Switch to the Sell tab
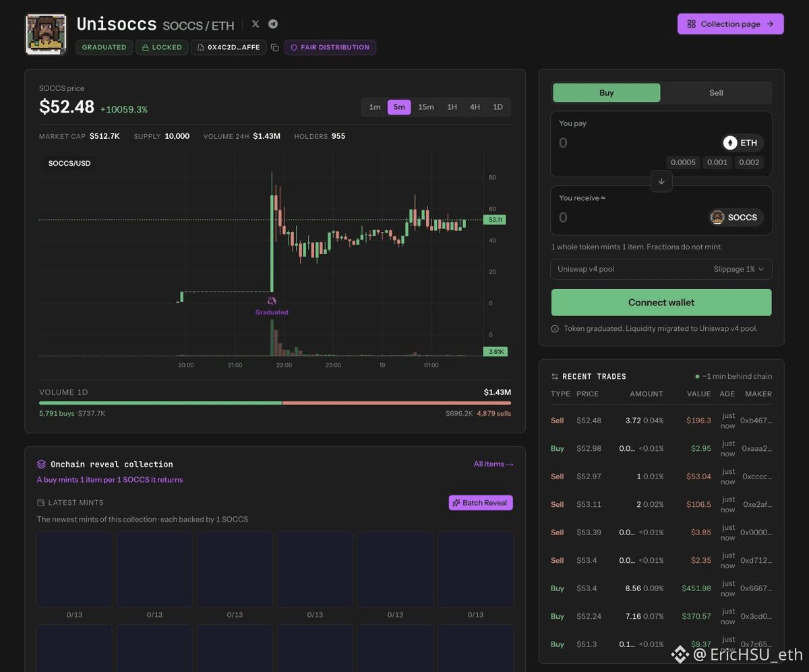The height and width of the screenshot is (672, 809). 716,93
